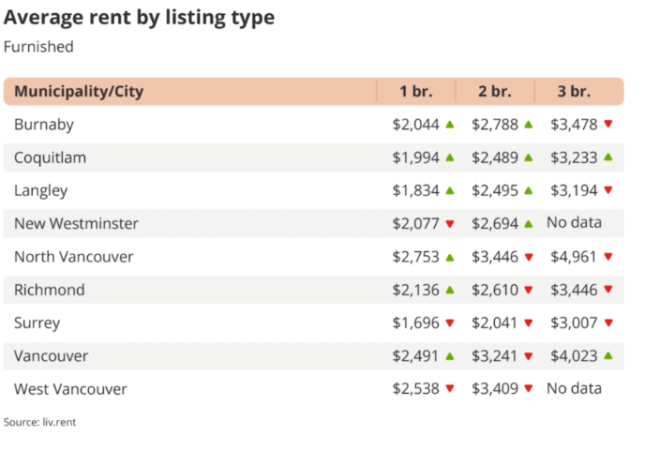Viewport: 660px width, 450px height.
Task: Click the green arrow next to Langley $2,495
Action: coord(528,191)
